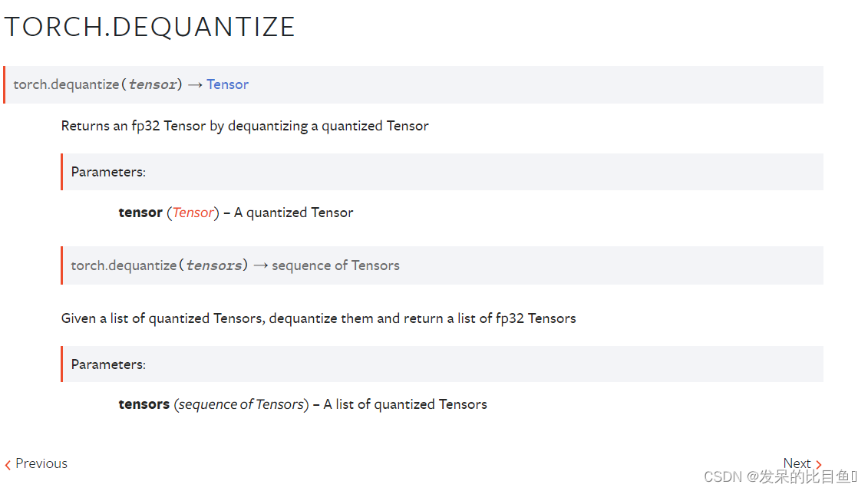Click the 'Given a list of quantized Tensors' sentence

[318, 318]
